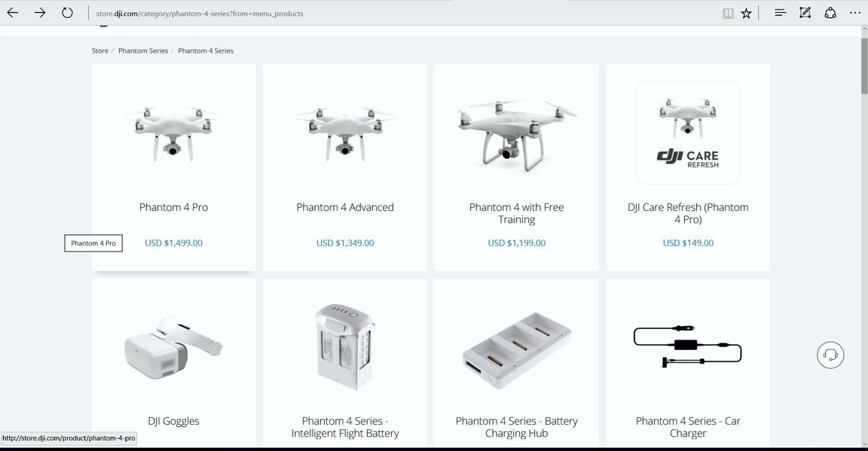Open the Share icon in toolbar
Image resolution: width=868 pixels, height=451 pixels.
[830, 13]
